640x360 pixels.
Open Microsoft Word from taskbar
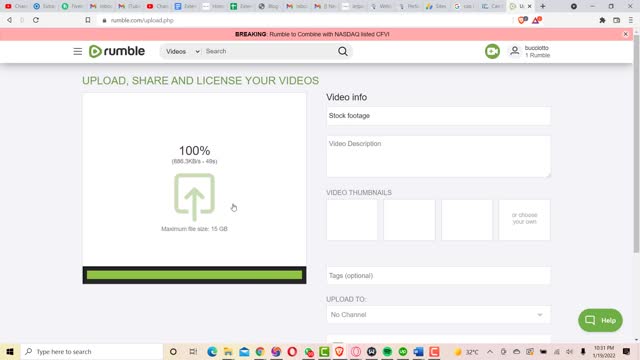(418, 351)
